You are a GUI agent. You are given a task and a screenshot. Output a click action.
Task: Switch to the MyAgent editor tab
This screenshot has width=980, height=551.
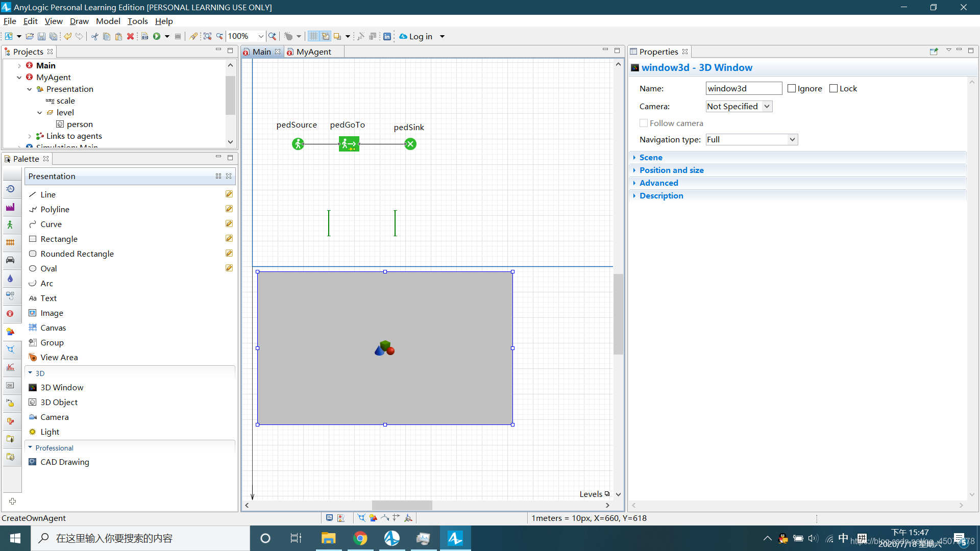pyautogui.click(x=313, y=52)
